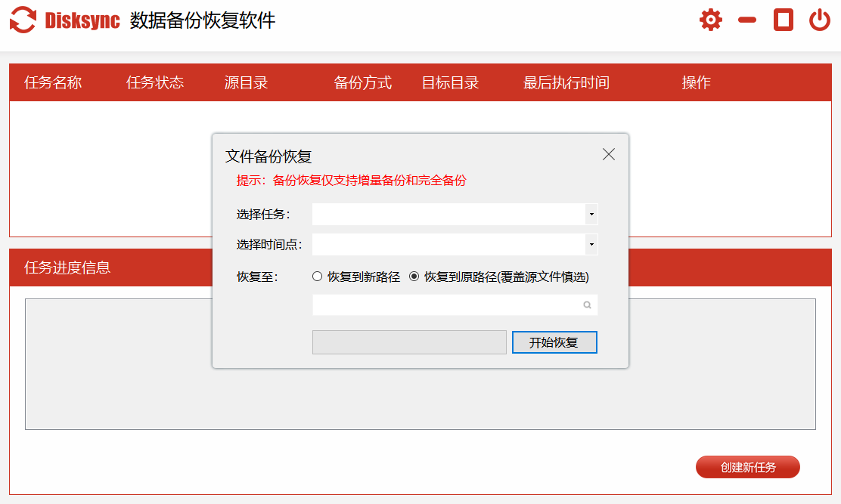
Task: Click the Disksync sync logo
Action: [x=23, y=20]
